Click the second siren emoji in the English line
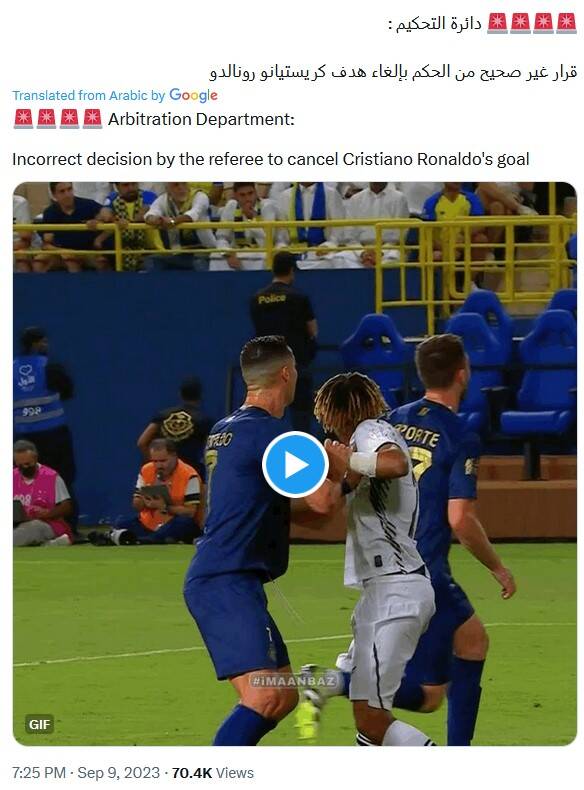The image size is (584, 790). pyautogui.click(x=46, y=119)
